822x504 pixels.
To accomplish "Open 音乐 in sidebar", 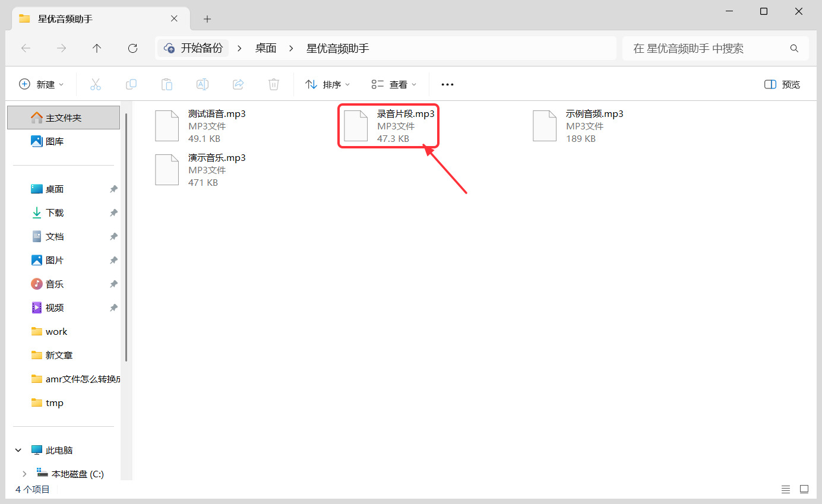I will [55, 284].
